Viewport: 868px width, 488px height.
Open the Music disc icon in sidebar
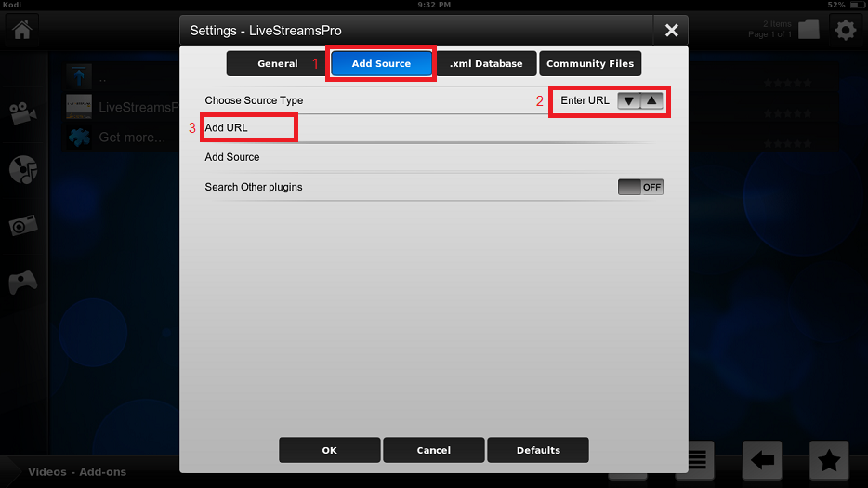[x=23, y=169]
